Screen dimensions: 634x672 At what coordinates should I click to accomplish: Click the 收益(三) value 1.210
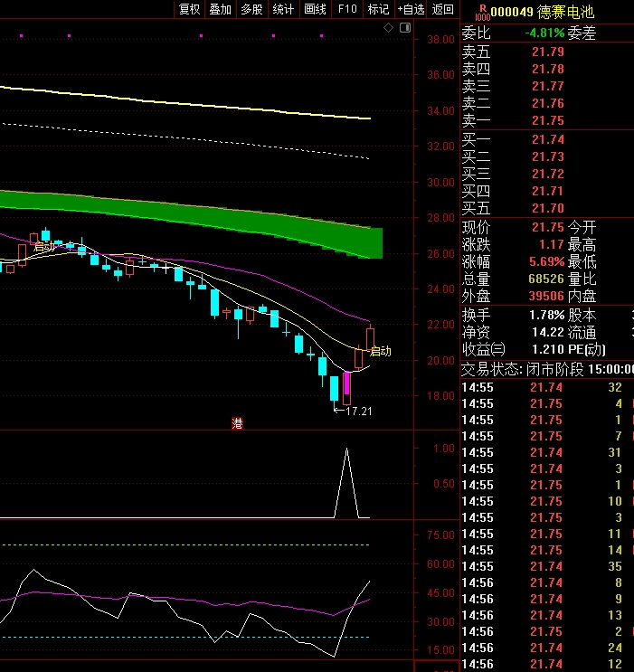(548, 349)
